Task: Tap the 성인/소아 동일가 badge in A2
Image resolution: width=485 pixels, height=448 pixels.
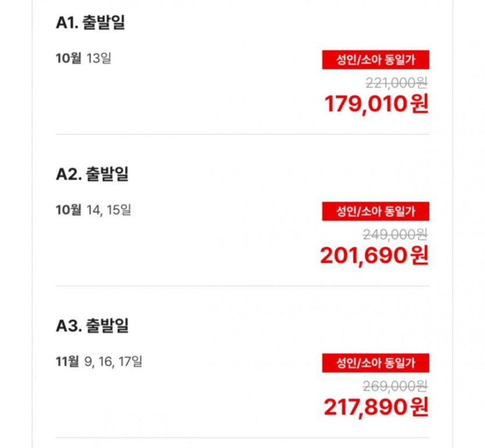Action: pos(375,211)
